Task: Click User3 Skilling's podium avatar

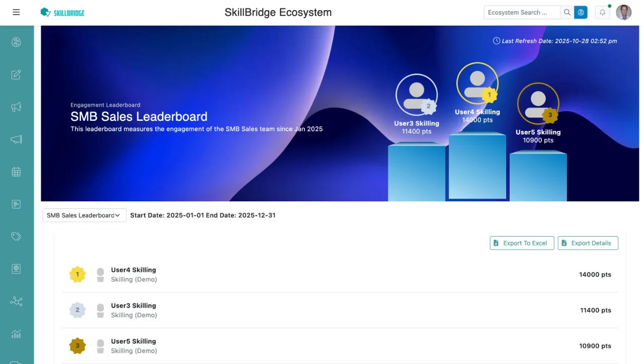Action: [x=416, y=95]
